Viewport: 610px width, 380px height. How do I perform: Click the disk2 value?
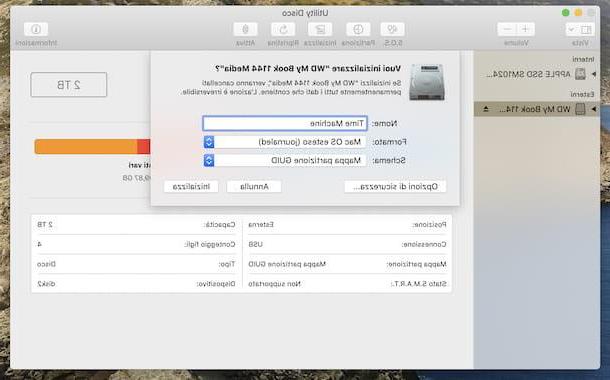[46, 284]
